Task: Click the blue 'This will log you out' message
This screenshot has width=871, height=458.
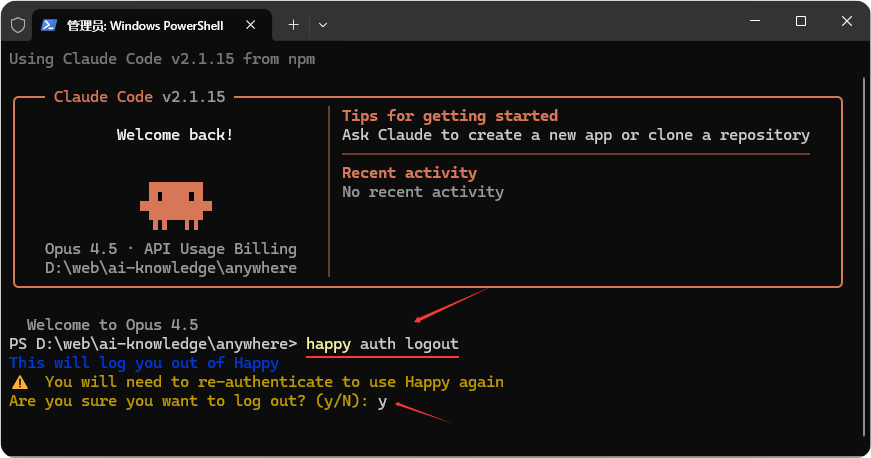Action: (143, 363)
